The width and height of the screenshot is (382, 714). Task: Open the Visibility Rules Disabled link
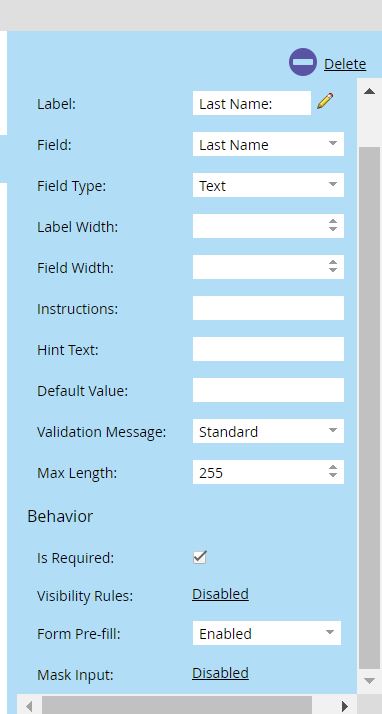tap(220, 594)
